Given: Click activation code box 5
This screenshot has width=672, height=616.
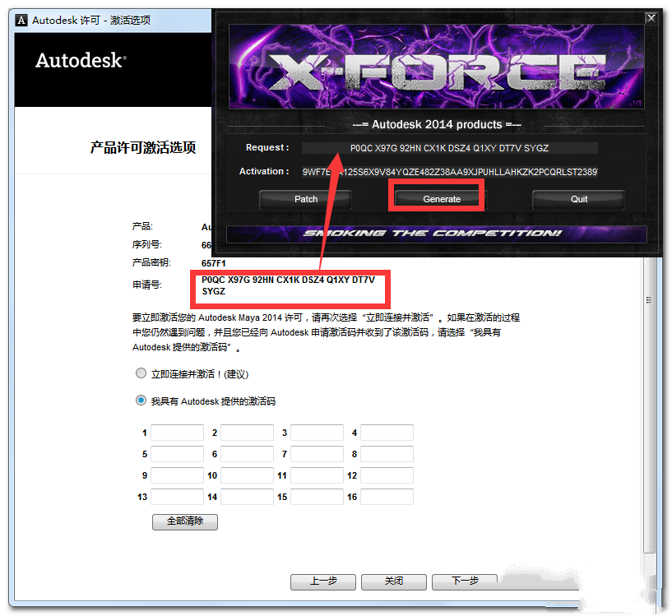Looking at the screenshot, I should tap(177, 454).
